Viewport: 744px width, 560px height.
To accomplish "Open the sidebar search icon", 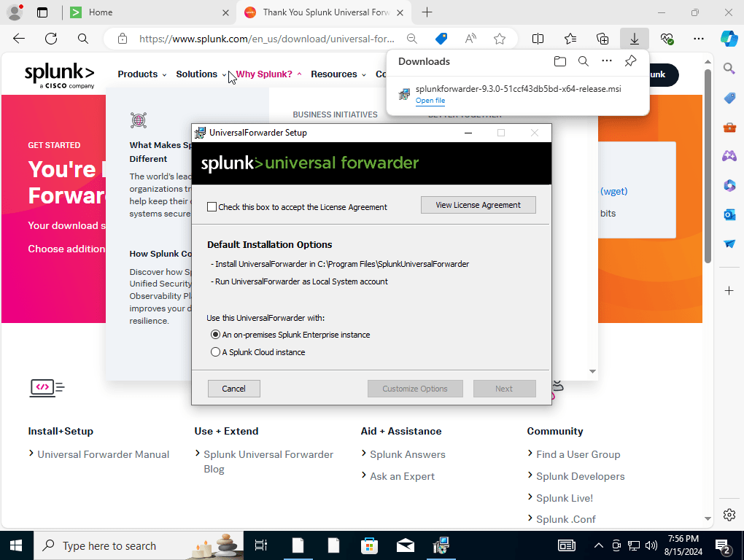I will (x=729, y=69).
